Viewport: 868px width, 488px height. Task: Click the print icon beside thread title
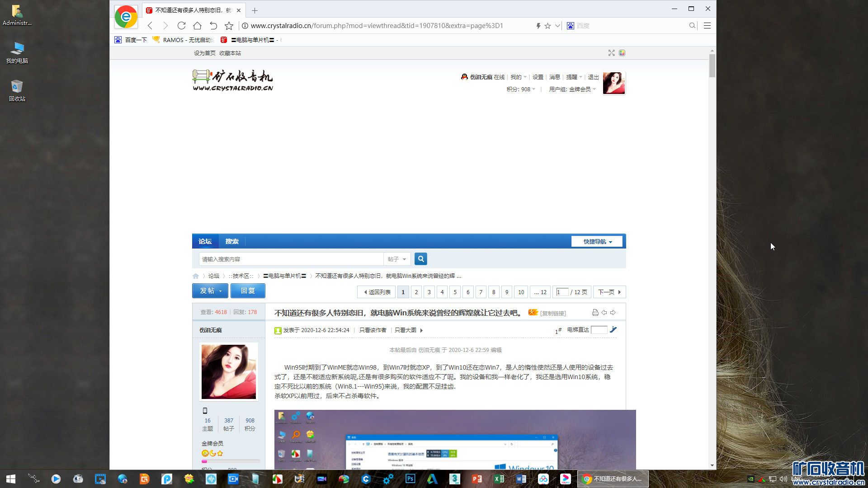click(x=595, y=313)
